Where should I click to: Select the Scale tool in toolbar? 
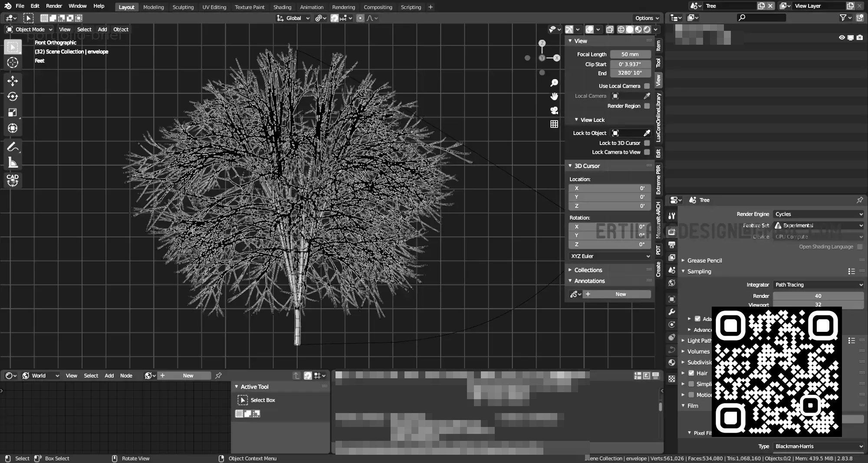pos(13,112)
